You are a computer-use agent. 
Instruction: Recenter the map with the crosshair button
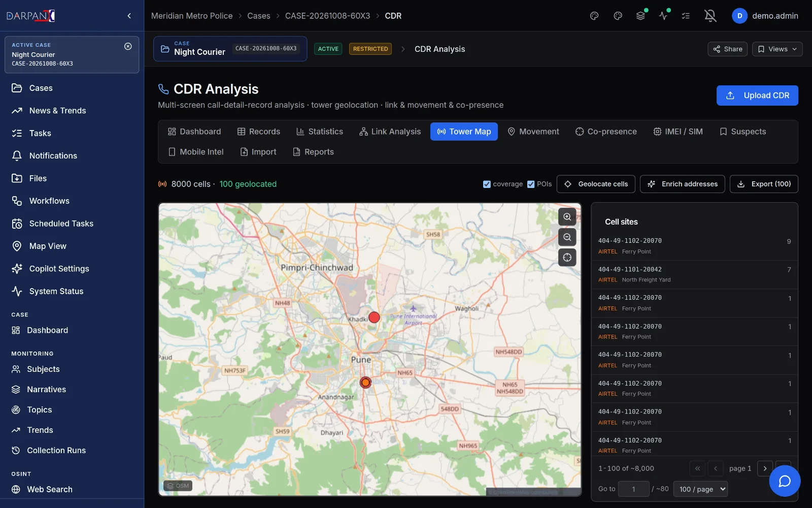pyautogui.click(x=567, y=258)
